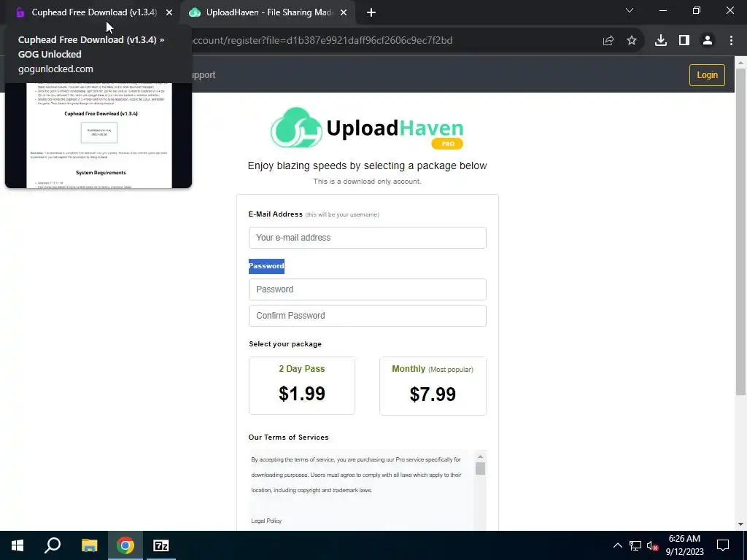Click the network tray icon
747x560 pixels.
pyautogui.click(x=635, y=545)
